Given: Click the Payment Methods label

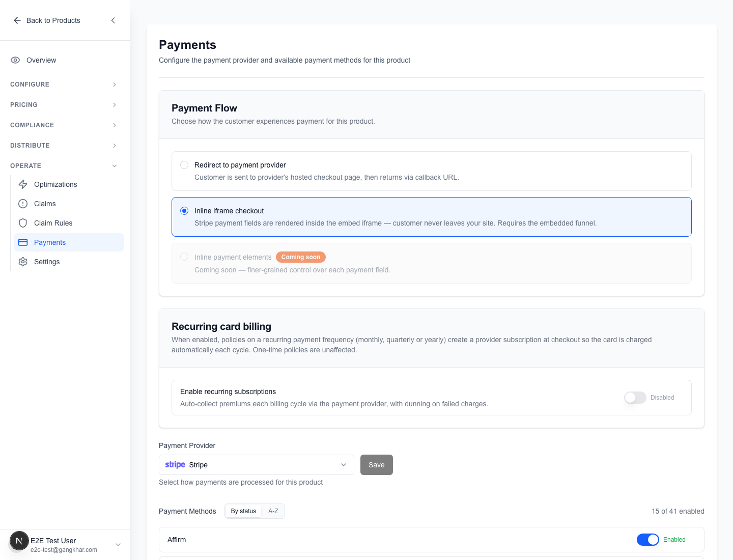Looking at the screenshot, I should click(x=187, y=511).
